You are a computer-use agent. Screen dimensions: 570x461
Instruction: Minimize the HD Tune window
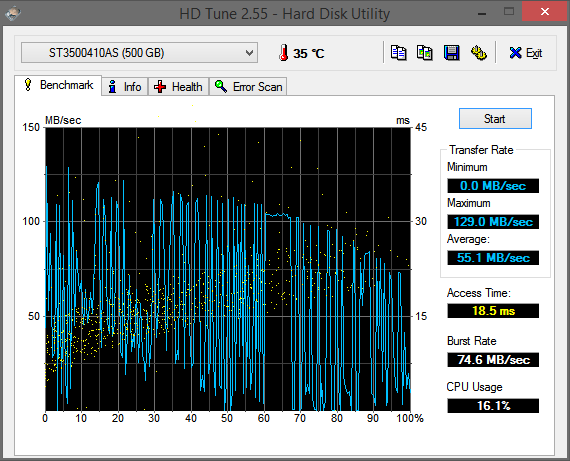point(482,13)
